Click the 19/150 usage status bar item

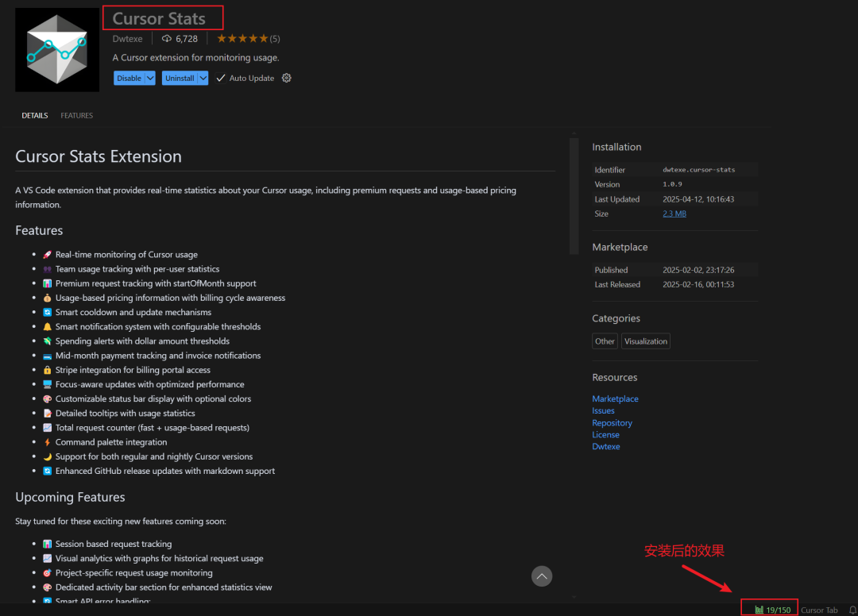(x=773, y=610)
